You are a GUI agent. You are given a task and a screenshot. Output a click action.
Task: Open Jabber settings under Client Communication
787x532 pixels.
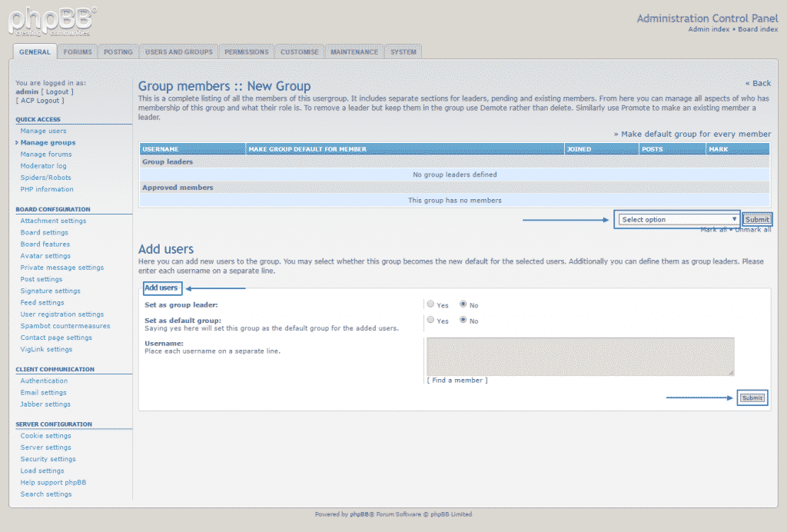(x=44, y=404)
